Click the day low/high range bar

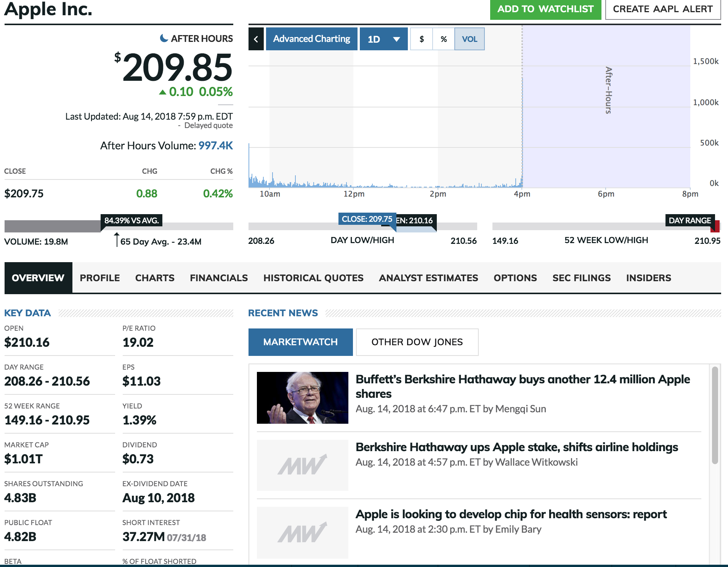tap(362, 226)
